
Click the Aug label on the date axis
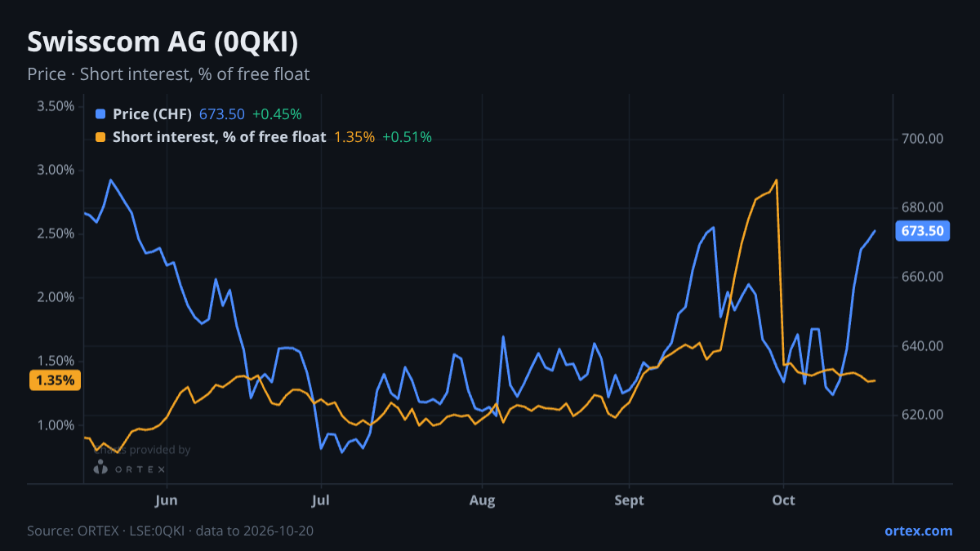coord(483,500)
